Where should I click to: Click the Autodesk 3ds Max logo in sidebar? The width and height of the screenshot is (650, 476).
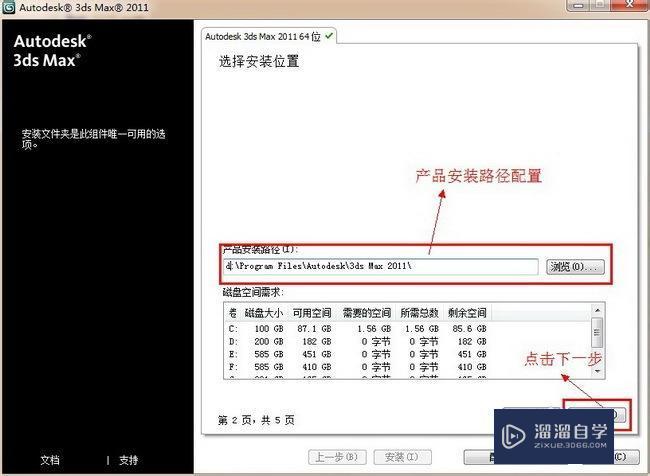(52, 50)
